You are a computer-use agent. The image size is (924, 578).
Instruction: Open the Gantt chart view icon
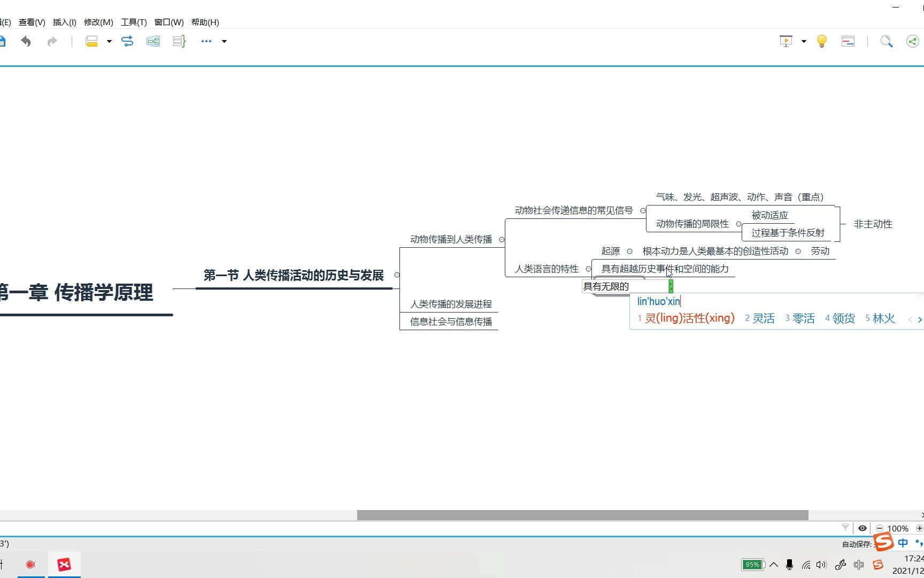point(848,41)
